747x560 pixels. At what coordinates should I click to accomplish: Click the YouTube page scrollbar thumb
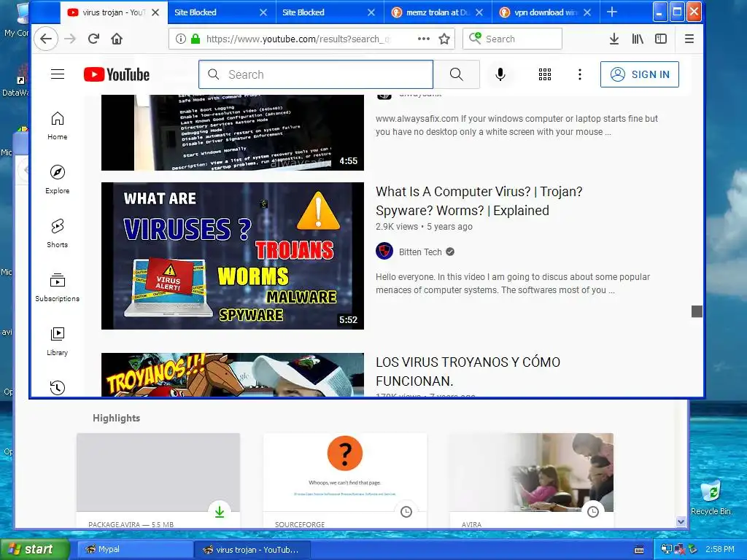tap(697, 311)
